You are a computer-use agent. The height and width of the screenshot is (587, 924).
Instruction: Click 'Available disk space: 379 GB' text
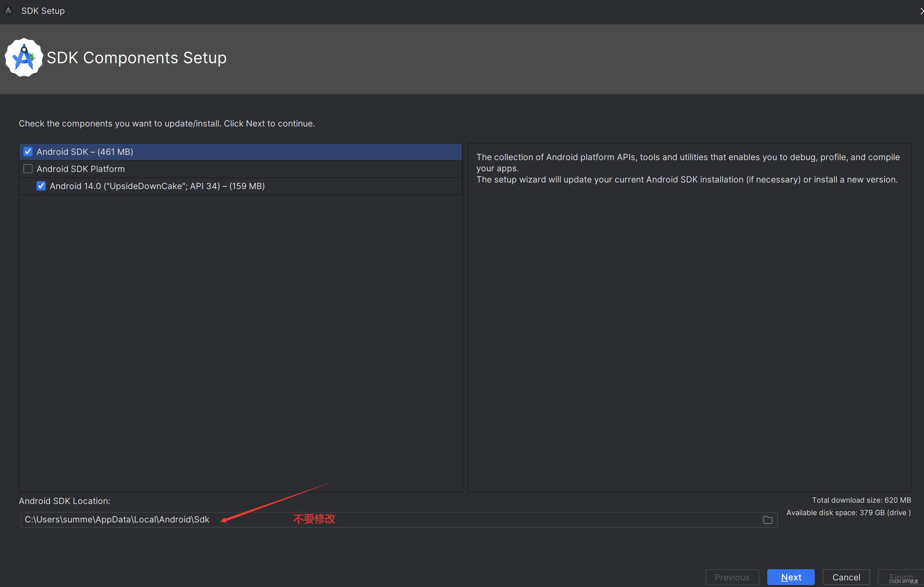[x=848, y=513]
